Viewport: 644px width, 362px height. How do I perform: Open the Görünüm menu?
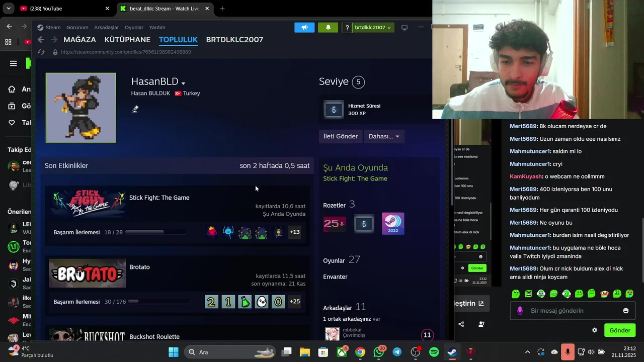coord(77,28)
